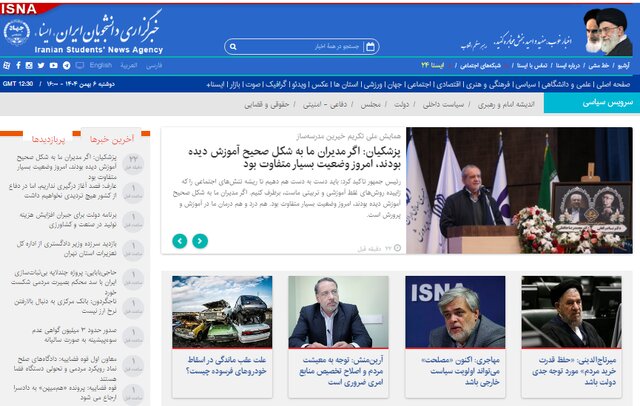Viewport: 640px width, 406px height.
Task: Go to previous slide with left arrow
Action: (x=180, y=241)
